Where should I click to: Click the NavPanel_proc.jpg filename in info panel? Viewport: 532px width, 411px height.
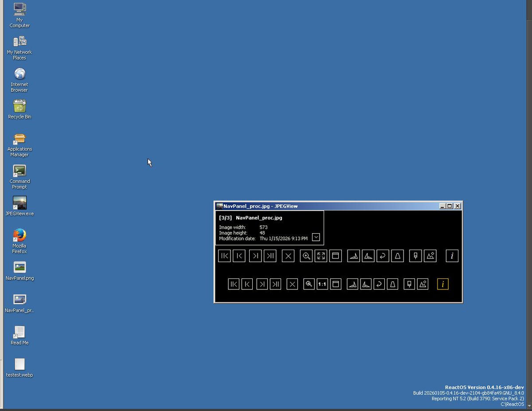coord(259,218)
